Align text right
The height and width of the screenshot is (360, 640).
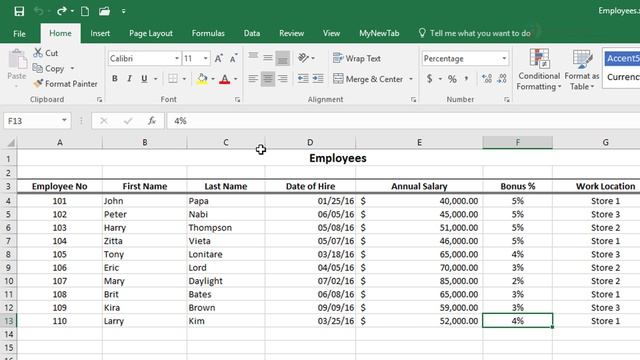coord(282,79)
